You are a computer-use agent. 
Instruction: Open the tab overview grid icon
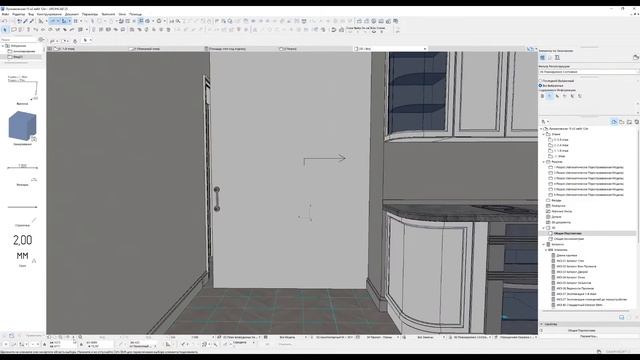49,49
